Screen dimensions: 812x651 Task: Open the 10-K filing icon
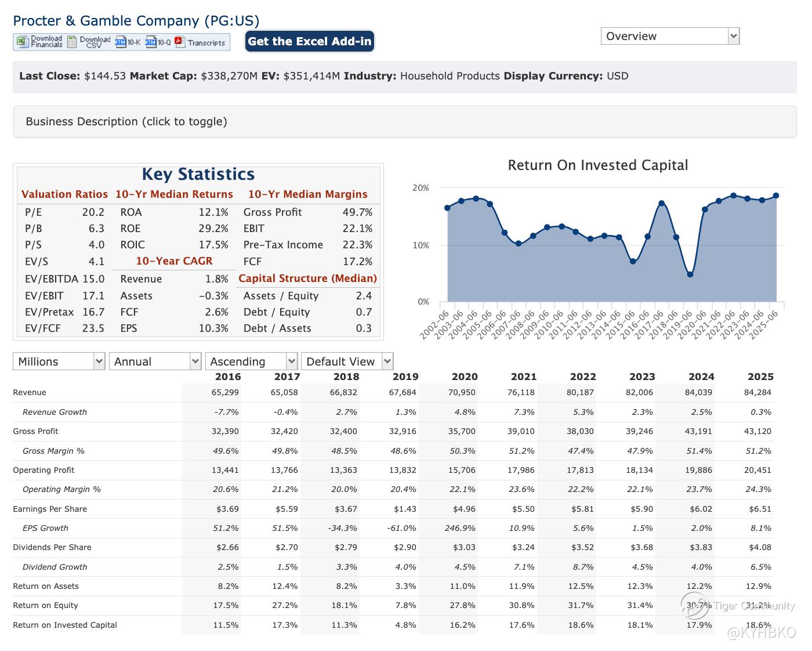click(x=121, y=42)
